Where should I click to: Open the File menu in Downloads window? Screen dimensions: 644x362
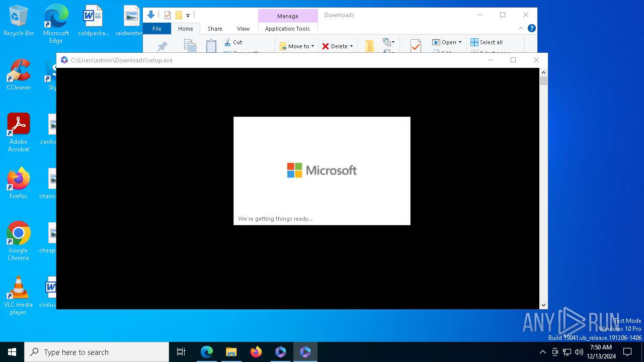pos(157,29)
